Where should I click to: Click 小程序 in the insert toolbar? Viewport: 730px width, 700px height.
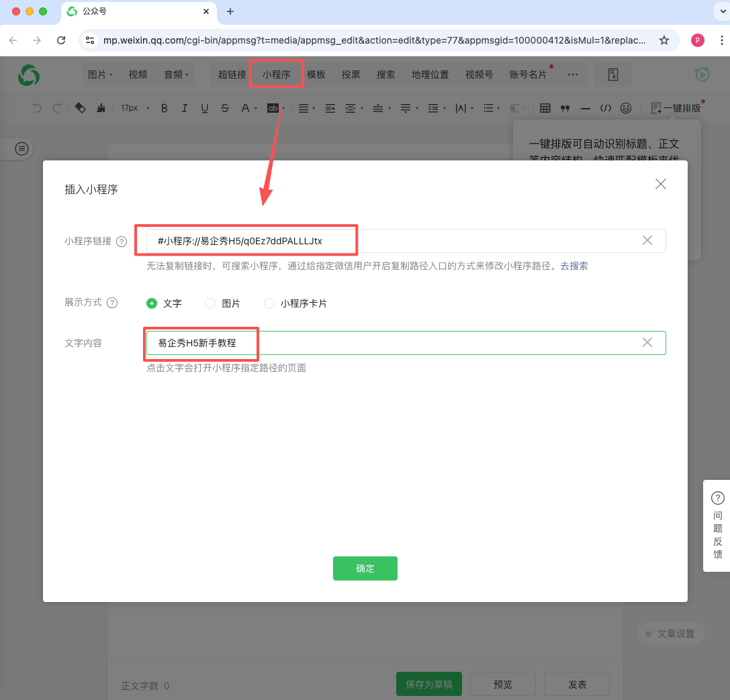[x=277, y=74]
